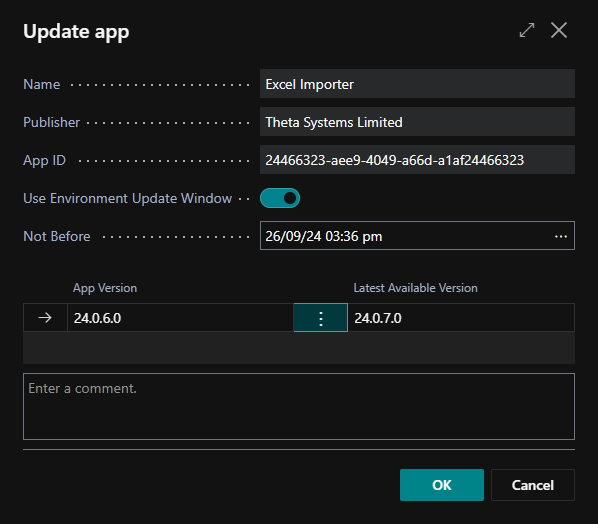This screenshot has height=524, width=598.
Task: Click the Name field showing Excel Importer
Action: pos(417,84)
